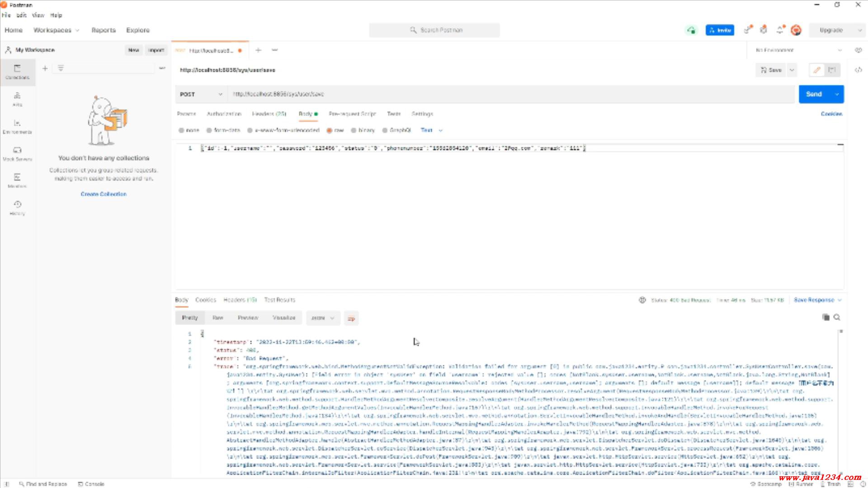Open Mock Servers in the sidebar

(x=17, y=154)
